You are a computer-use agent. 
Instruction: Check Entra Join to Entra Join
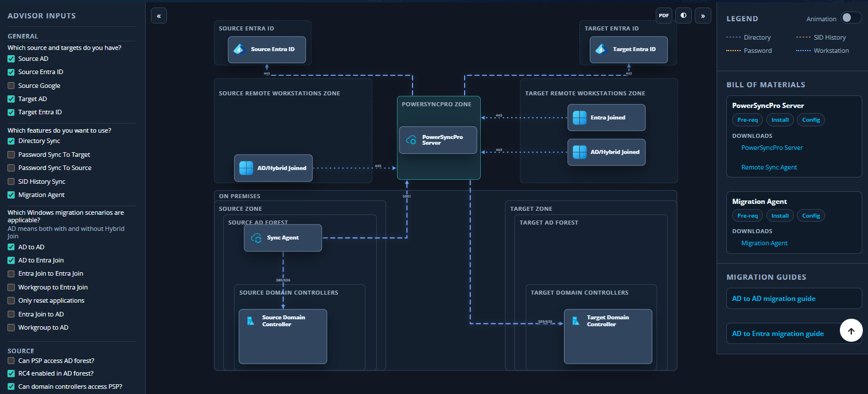pos(11,274)
